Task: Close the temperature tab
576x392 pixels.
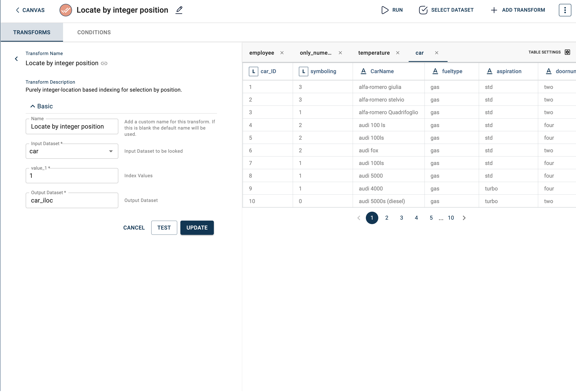Action: (398, 53)
